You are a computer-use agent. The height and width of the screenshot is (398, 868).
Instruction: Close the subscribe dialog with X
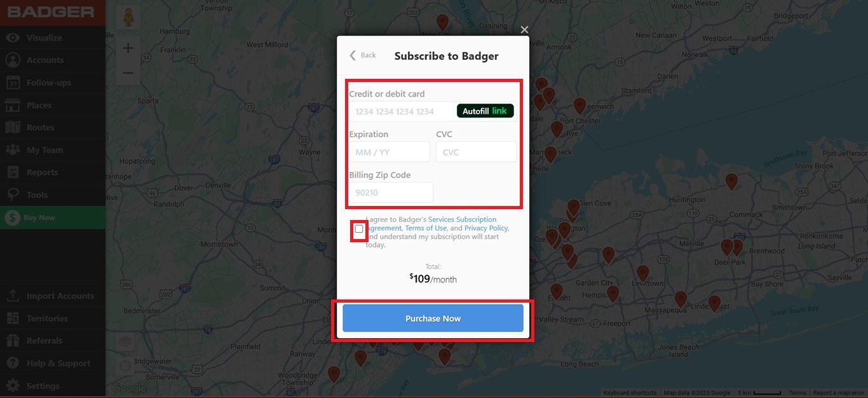pos(524,30)
